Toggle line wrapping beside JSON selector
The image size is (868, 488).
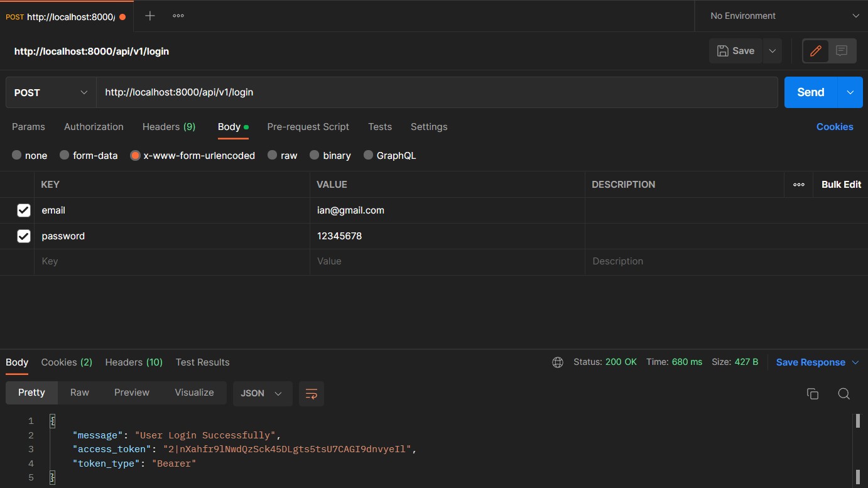tap(312, 393)
